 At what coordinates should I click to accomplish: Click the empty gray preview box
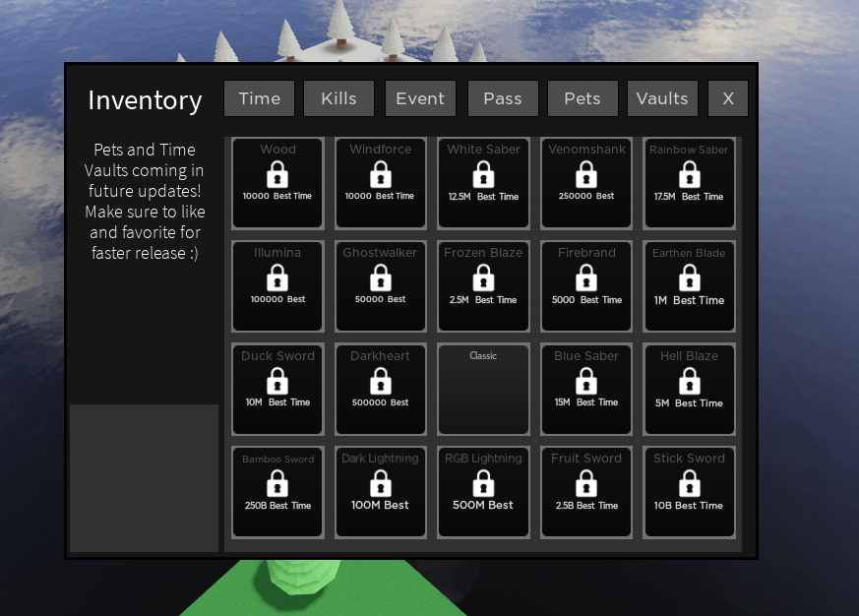point(144,478)
